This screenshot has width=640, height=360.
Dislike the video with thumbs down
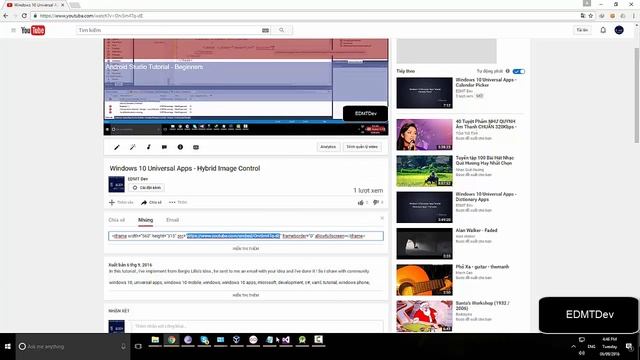click(376, 202)
